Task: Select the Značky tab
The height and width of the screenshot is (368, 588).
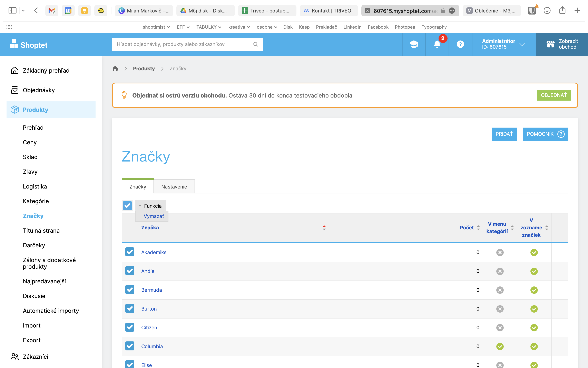Action: [x=138, y=187]
